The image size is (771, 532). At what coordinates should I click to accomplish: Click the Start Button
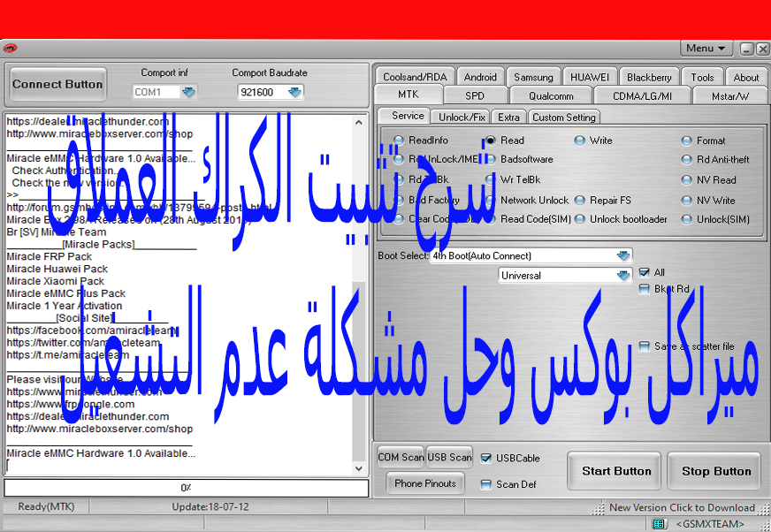click(616, 471)
